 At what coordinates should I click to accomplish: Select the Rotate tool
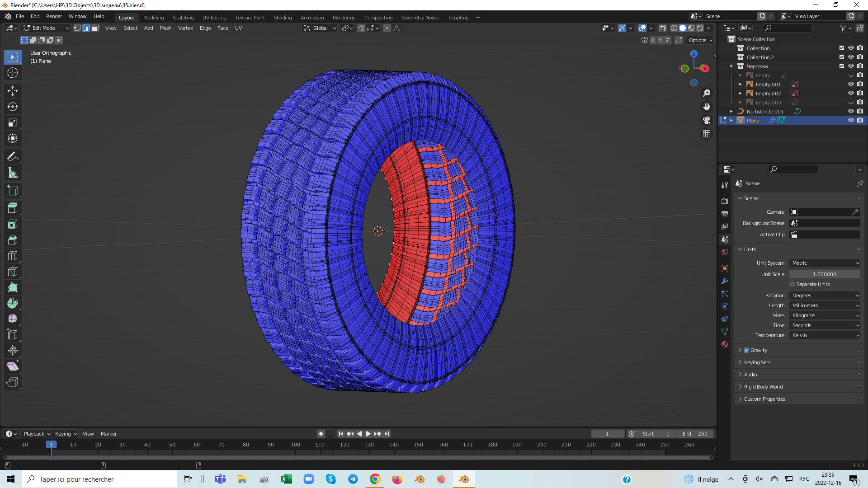point(13,107)
